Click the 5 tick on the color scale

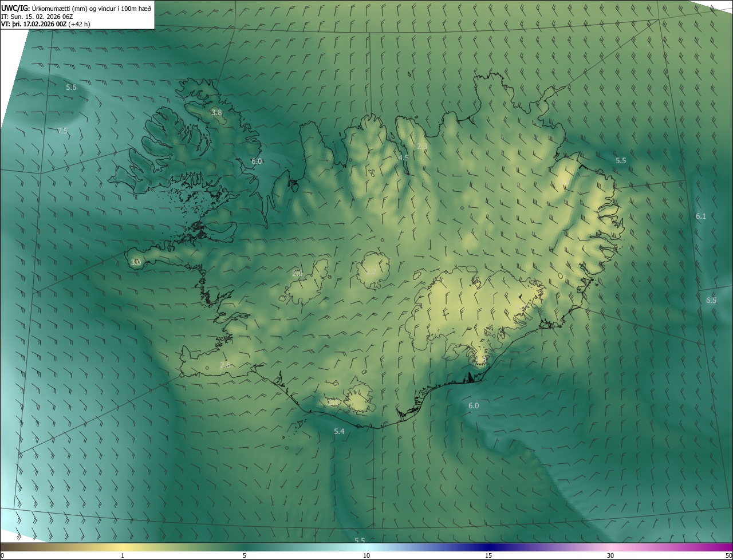[x=245, y=555]
